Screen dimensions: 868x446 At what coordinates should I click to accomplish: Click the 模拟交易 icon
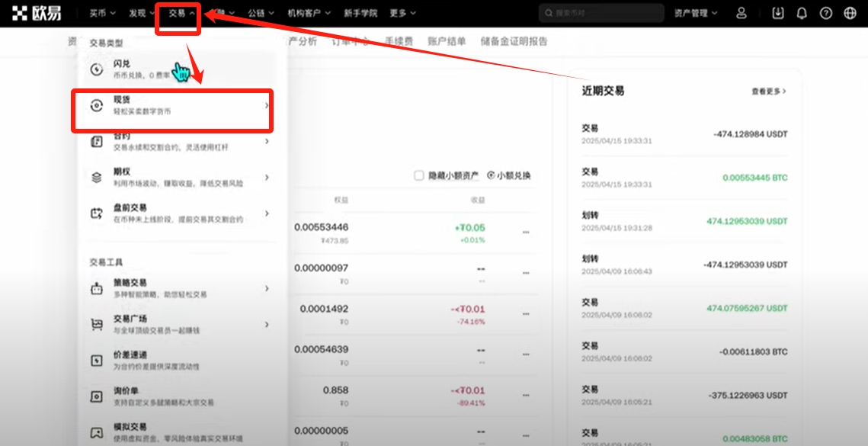coord(97,432)
